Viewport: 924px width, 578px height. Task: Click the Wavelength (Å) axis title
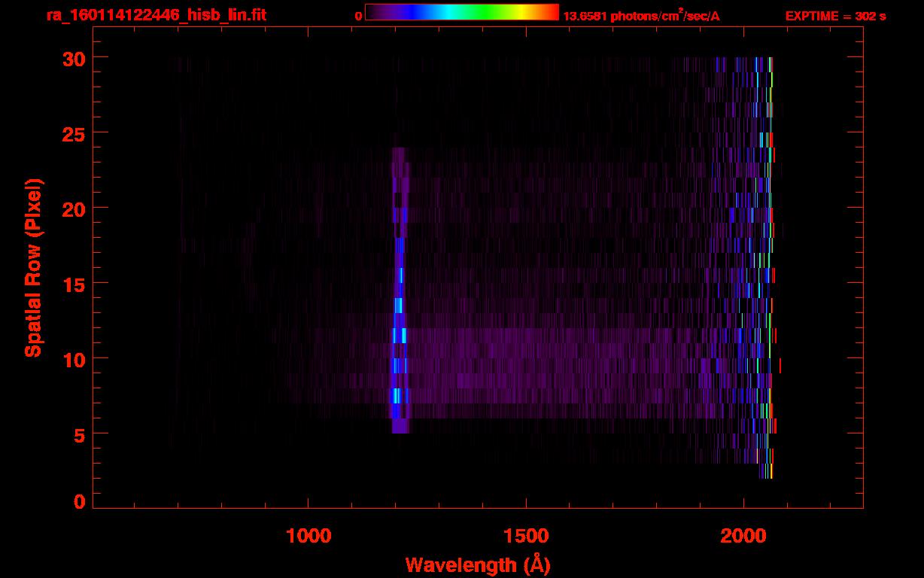478,564
